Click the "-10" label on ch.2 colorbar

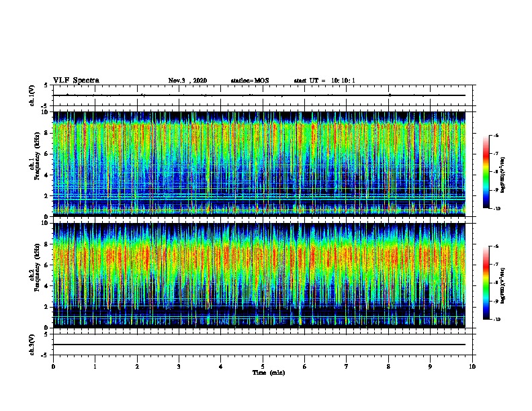(497, 320)
